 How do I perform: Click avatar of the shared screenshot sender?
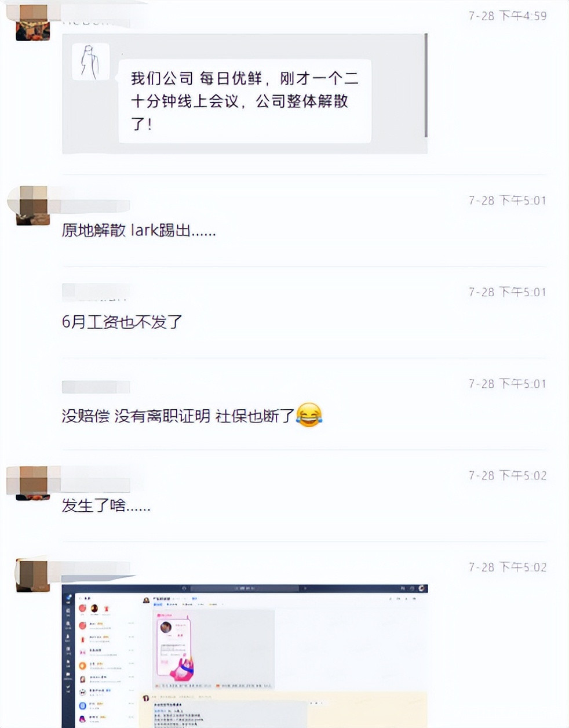33,574
